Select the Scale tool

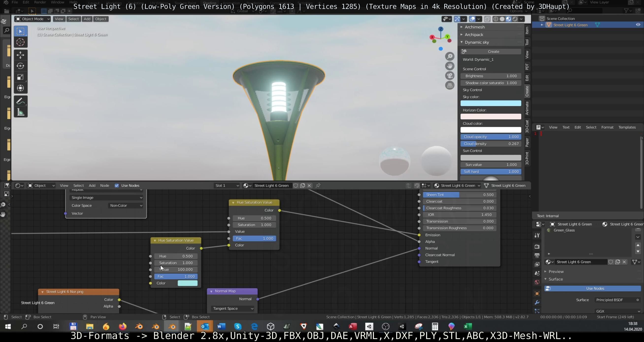click(x=20, y=77)
